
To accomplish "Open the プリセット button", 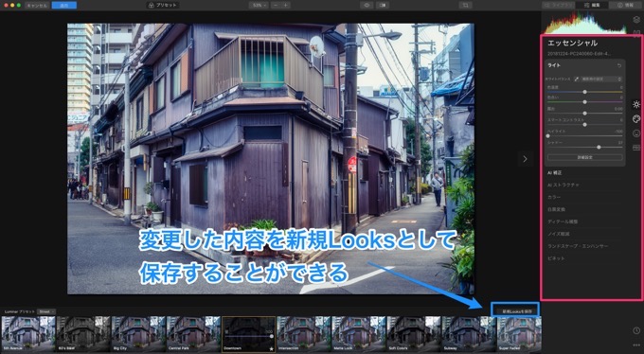I will [x=163, y=6].
